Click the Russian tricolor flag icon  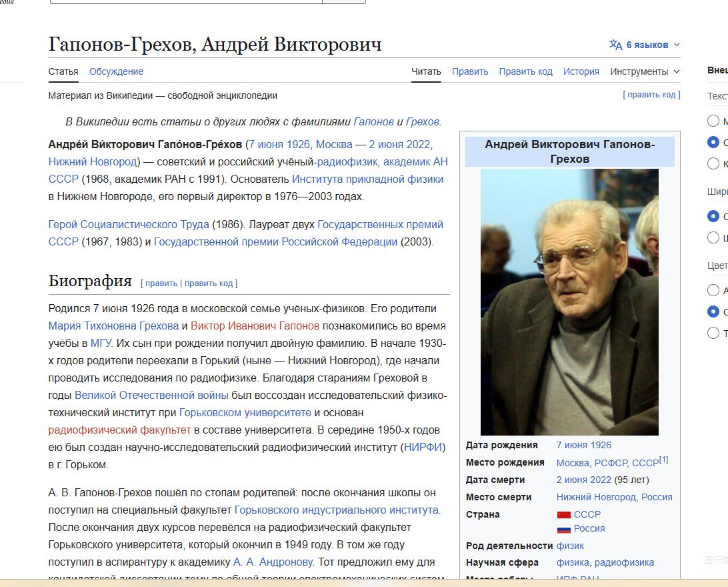[x=563, y=529]
